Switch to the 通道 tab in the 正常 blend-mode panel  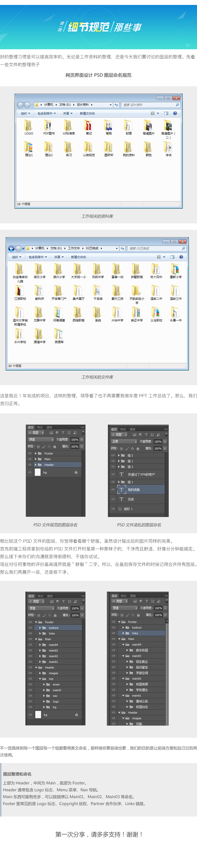coord(132,429)
